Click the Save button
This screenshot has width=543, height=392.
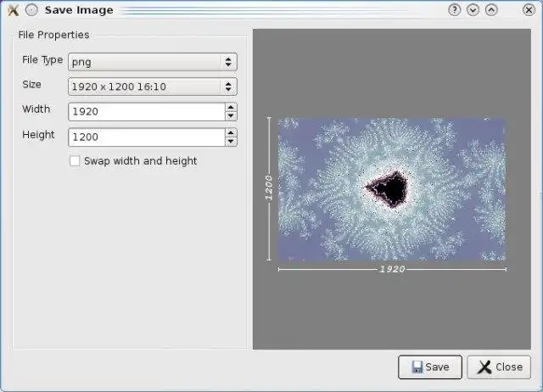pos(430,367)
